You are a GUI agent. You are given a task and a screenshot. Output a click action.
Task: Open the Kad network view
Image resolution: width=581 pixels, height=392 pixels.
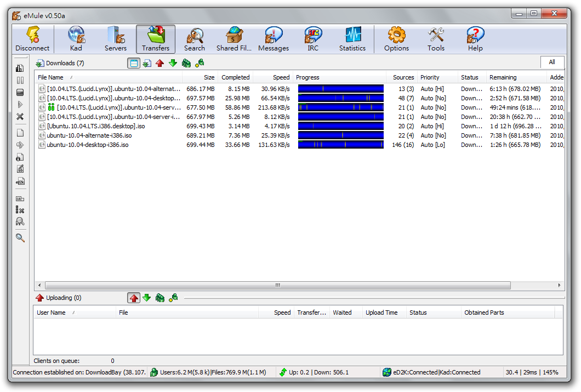point(76,38)
